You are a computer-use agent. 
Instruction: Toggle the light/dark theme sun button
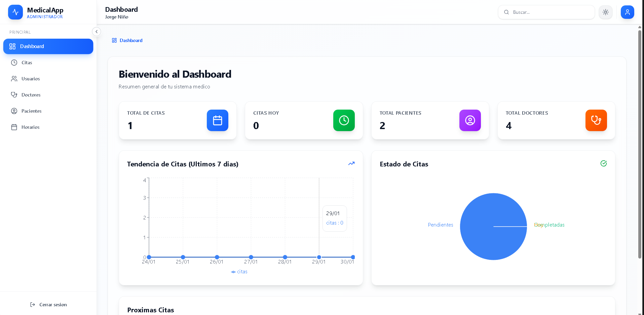[x=606, y=12]
